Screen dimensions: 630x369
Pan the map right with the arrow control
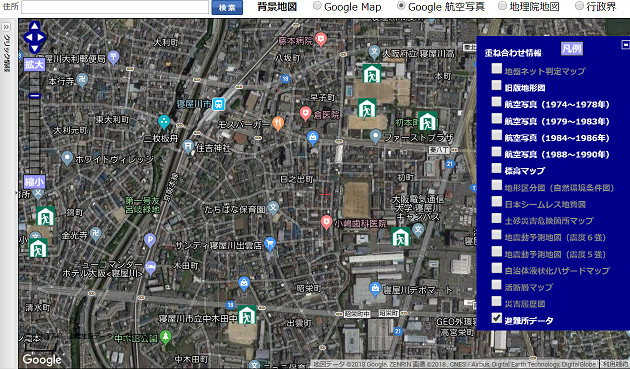coord(41,37)
